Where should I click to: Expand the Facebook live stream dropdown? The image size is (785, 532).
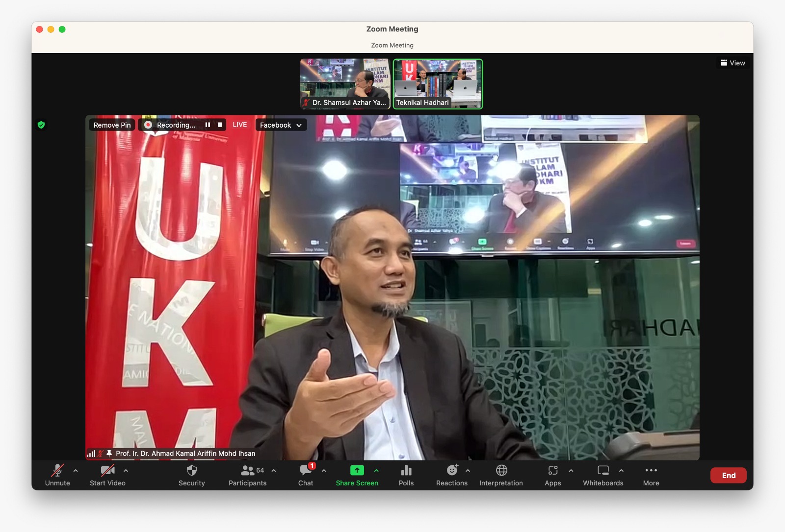pos(281,125)
